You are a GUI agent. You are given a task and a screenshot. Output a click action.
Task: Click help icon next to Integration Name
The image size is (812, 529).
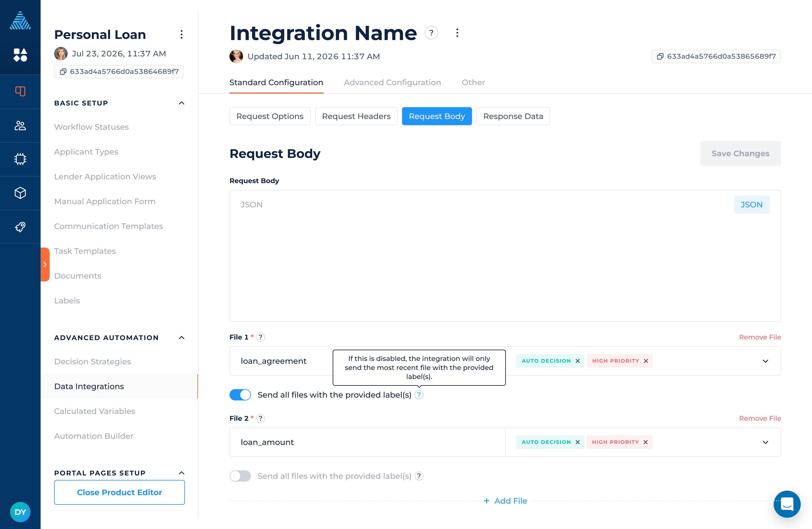[x=431, y=33]
